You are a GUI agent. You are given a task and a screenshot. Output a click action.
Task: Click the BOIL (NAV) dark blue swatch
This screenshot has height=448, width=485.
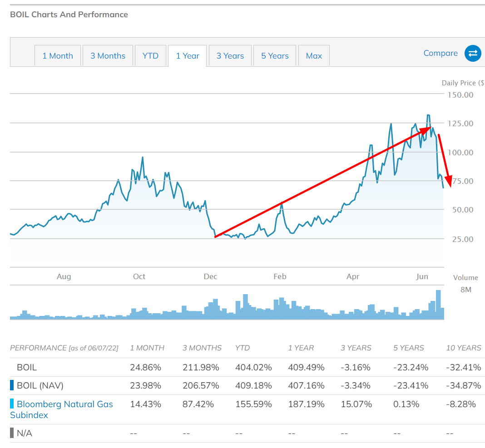(12, 385)
